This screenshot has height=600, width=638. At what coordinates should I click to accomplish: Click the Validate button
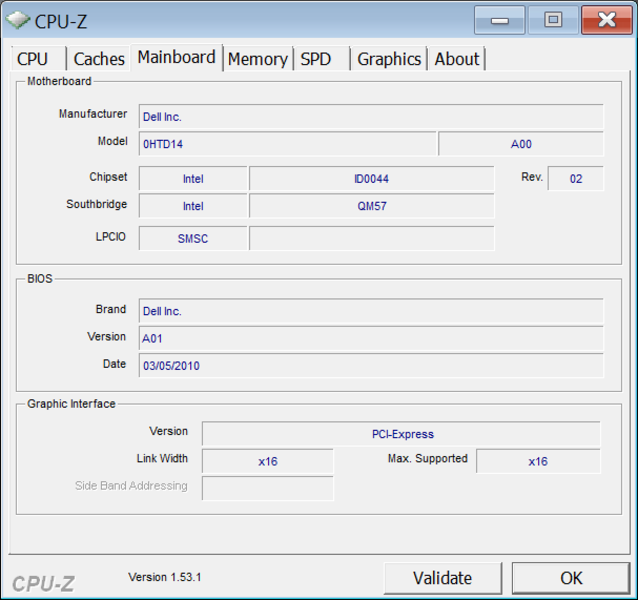[443, 578]
